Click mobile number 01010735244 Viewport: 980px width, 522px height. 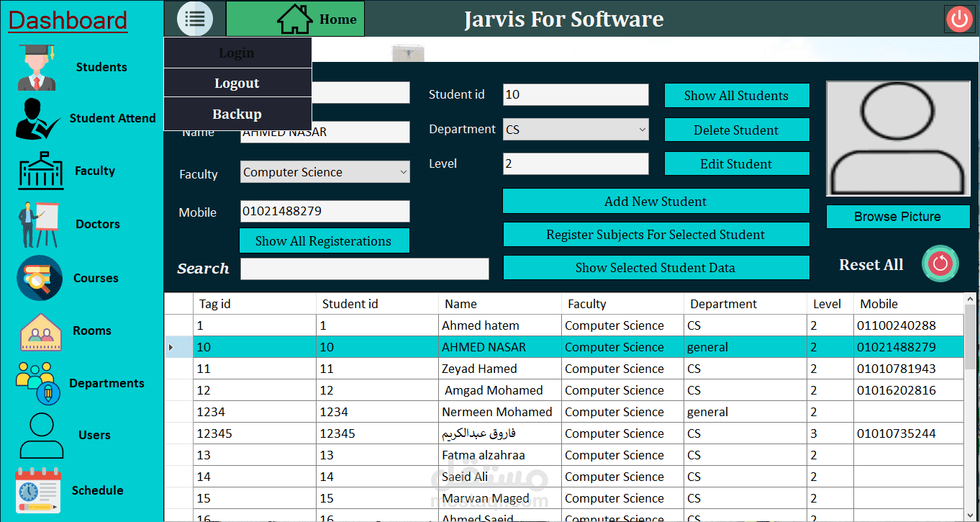(x=909, y=433)
